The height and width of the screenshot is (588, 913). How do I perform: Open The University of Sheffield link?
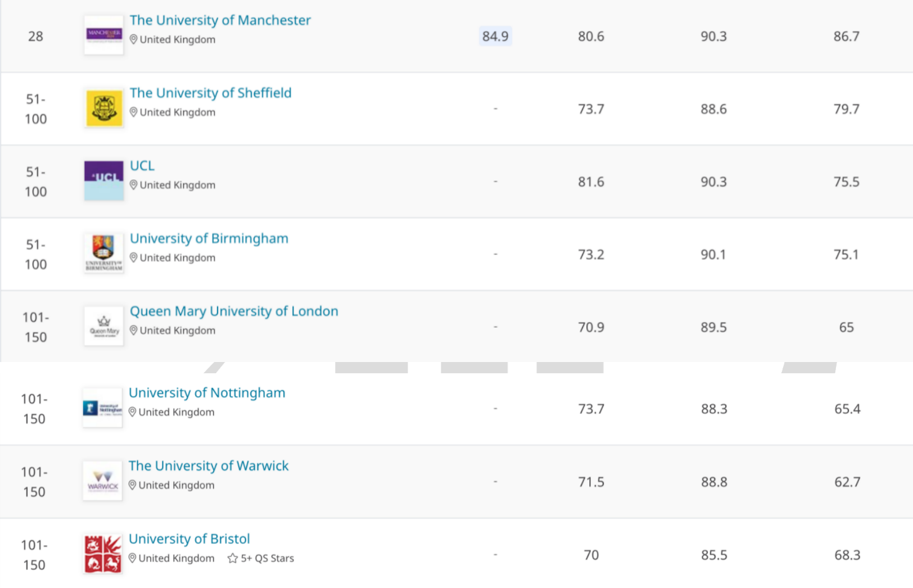210,93
